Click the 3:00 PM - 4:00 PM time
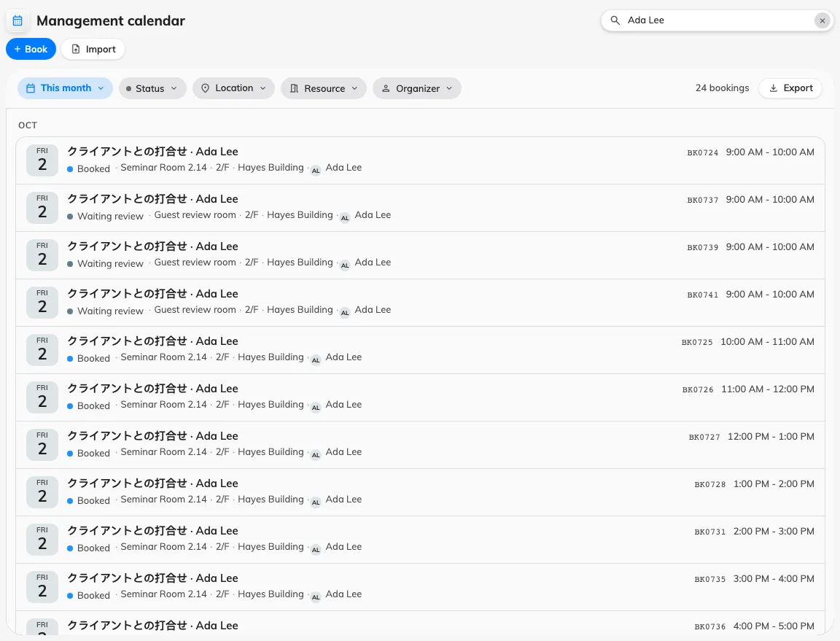The height and width of the screenshot is (641, 840). (774, 579)
